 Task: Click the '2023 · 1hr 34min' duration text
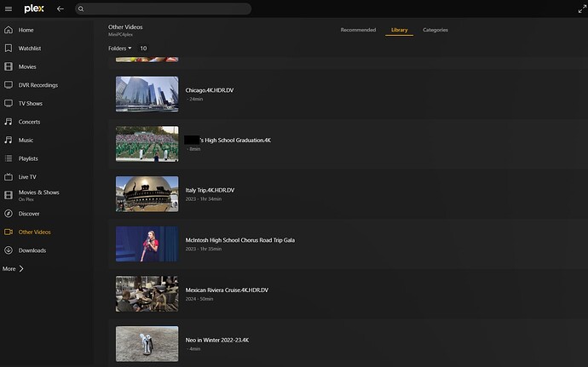[204, 199]
